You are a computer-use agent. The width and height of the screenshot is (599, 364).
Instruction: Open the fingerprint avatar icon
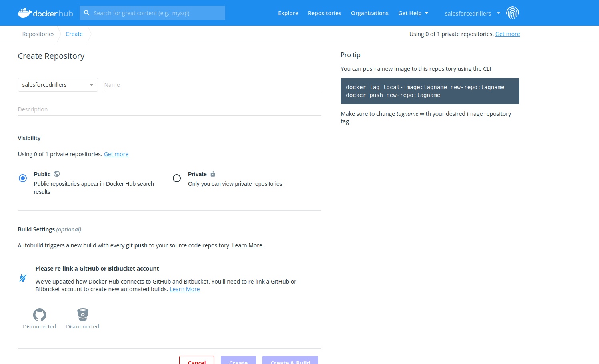512,13
